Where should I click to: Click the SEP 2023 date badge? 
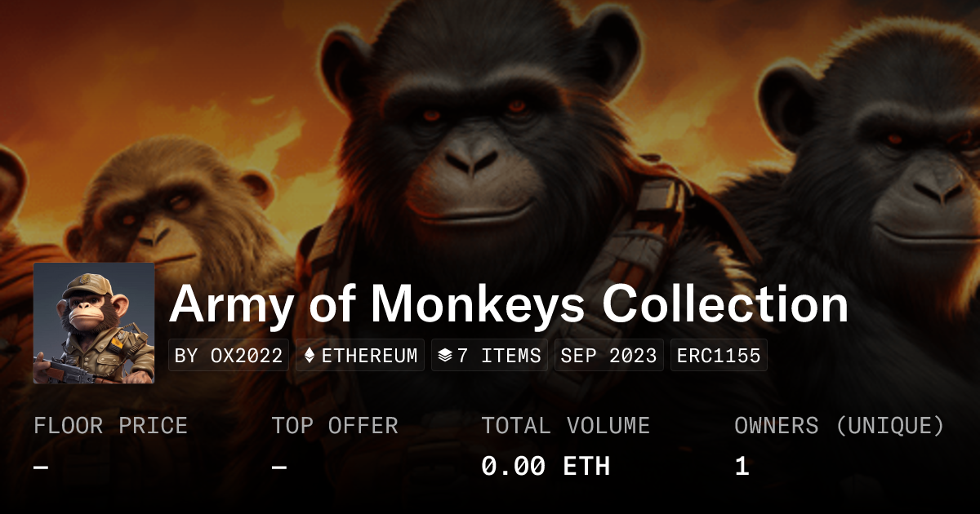(609, 356)
